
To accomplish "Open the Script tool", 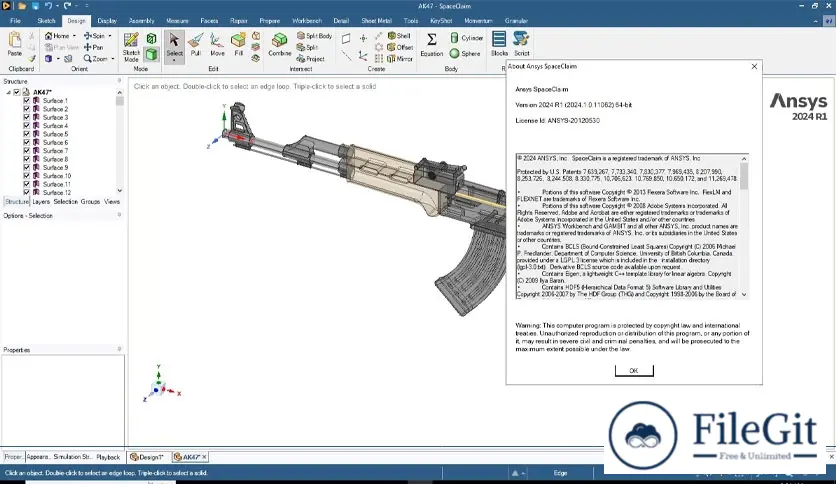I will tap(521, 44).
